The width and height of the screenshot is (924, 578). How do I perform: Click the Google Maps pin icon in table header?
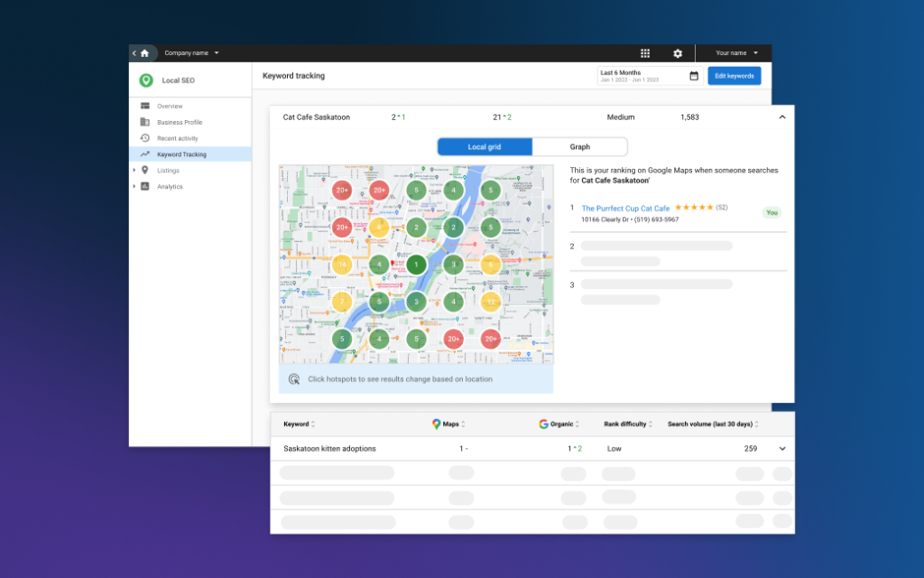coord(436,424)
